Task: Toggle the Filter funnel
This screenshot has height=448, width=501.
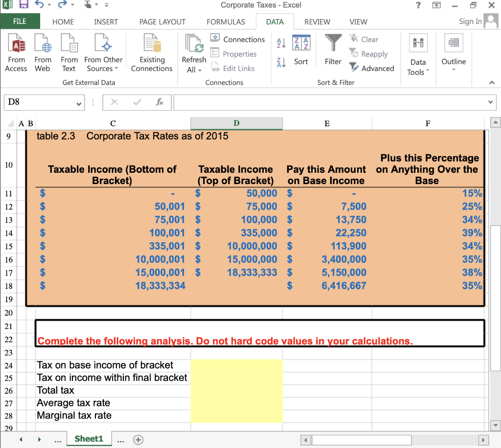Action: 333,50
